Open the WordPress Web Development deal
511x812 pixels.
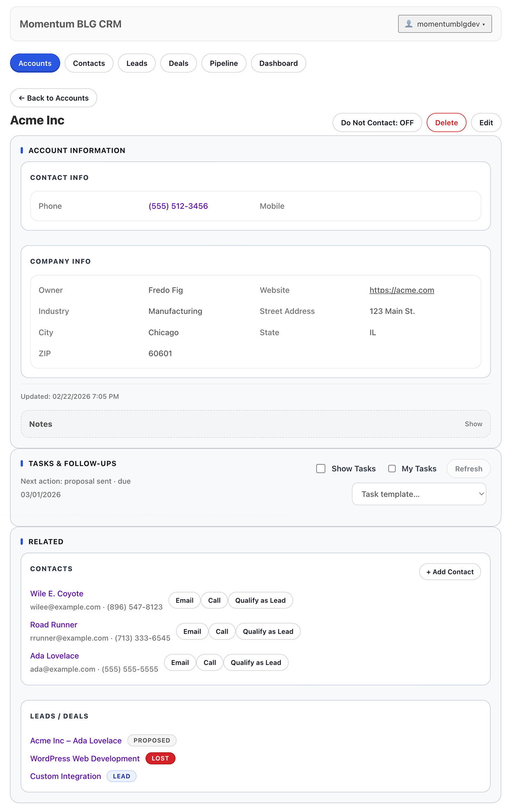click(85, 759)
